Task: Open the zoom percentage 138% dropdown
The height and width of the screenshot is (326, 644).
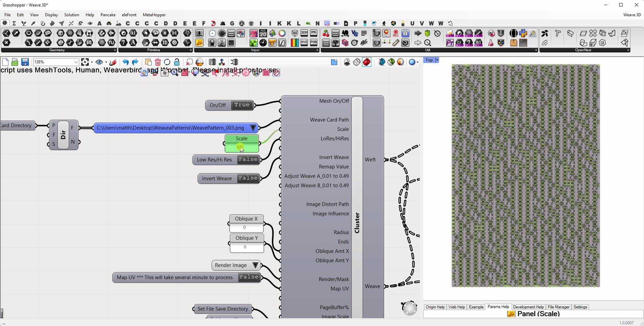Action: [x=76, y=62]
